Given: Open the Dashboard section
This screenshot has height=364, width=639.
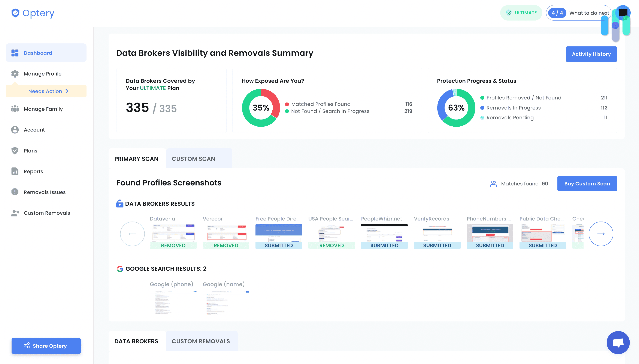Looking at the screenshot, I should coord(38,53).
